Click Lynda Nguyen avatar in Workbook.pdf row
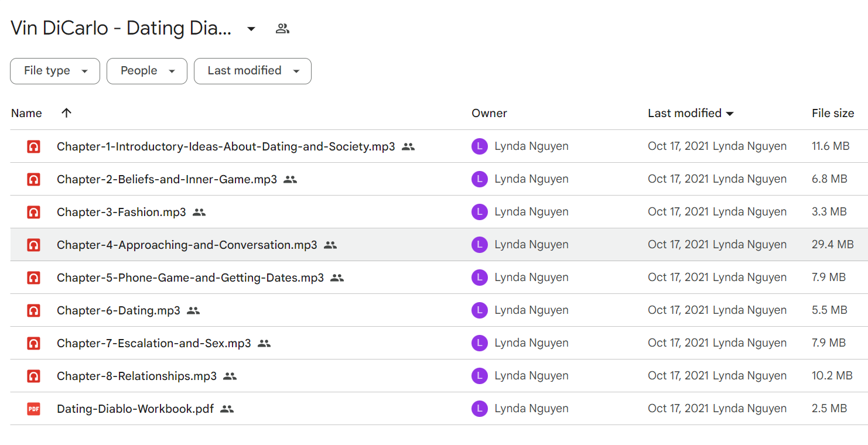This screenshot has height=445, width=868. (480, 409)
